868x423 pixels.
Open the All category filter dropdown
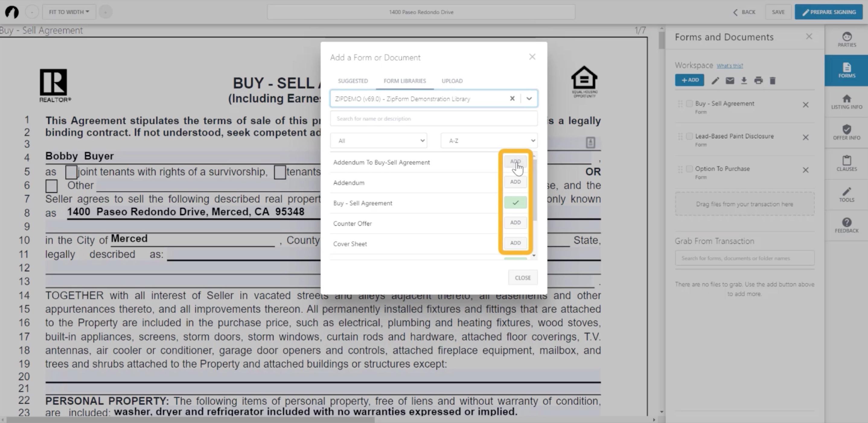pos(378,140)
